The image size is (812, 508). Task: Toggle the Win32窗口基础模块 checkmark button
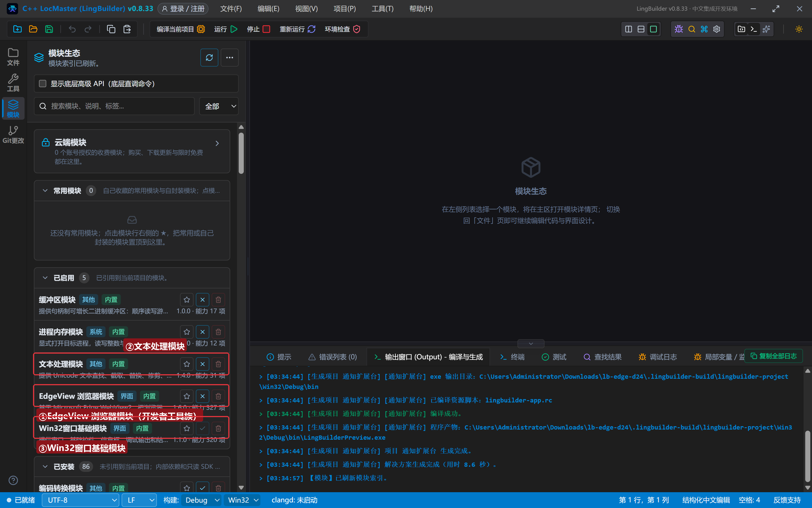point(203,428)
